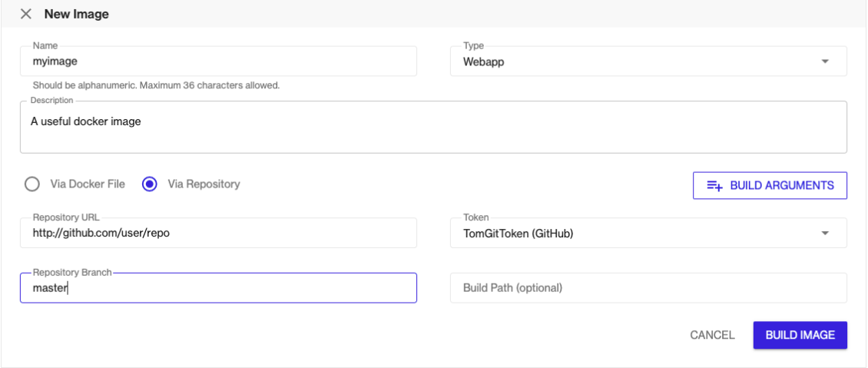Click the list-plus icon in Build Arguments

(x=714, y=186)
